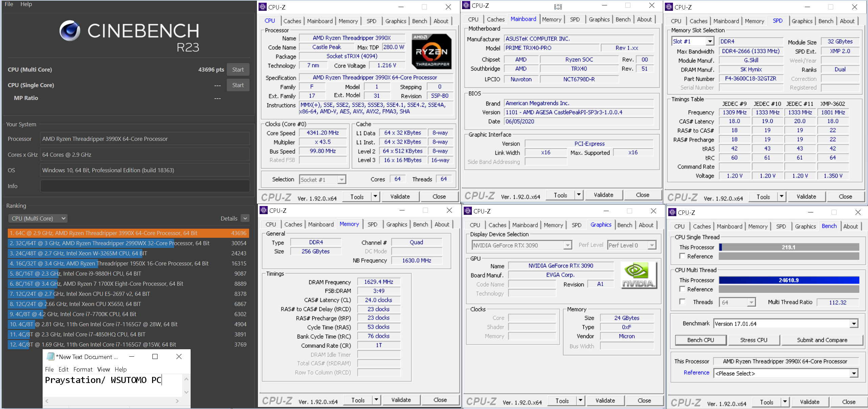Click Close button in the Memory window
868x409 pixels.
440,400
